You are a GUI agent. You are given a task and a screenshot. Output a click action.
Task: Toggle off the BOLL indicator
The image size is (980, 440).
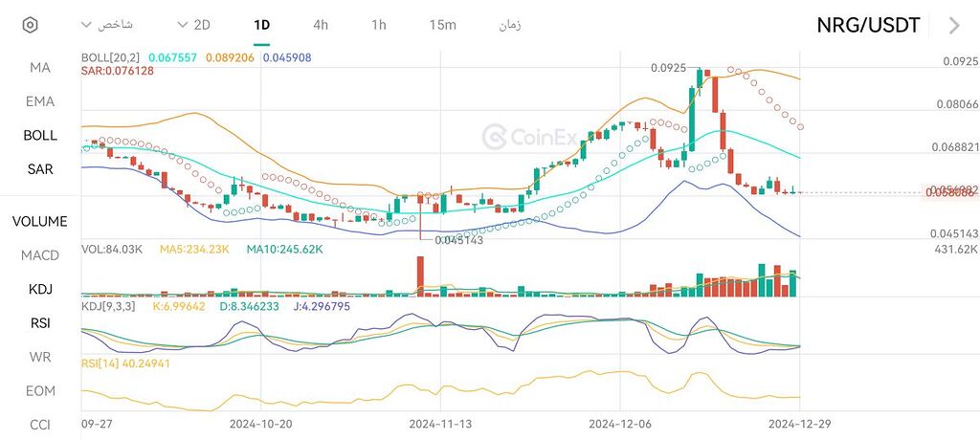pyautogui.click(x=40, y=136)
